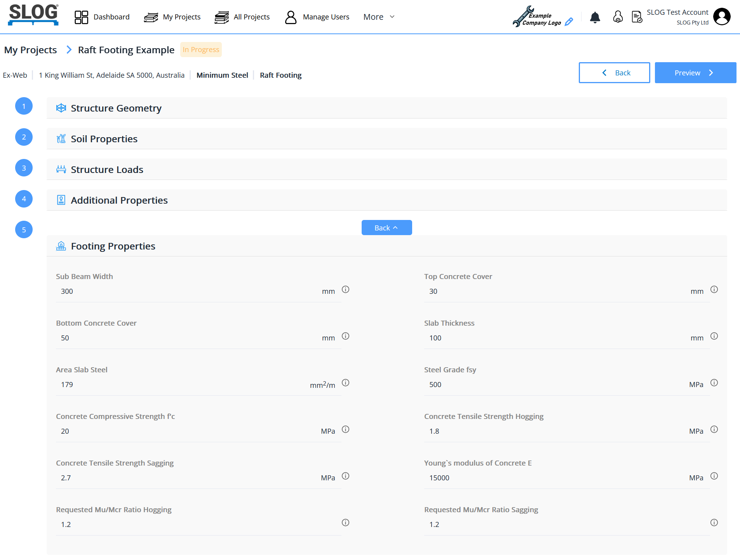The image size is (740, 560).
Task: Click the notification bell icon
Action: coord(595,17)
